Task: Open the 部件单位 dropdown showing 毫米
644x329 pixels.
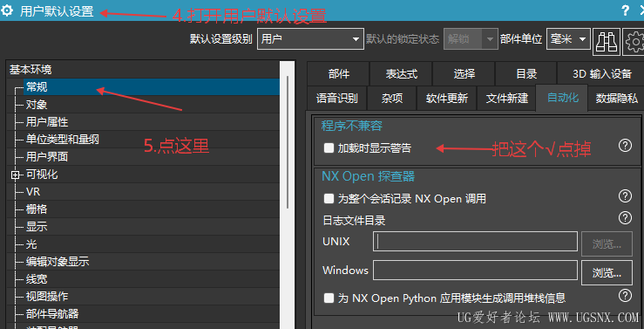Action: click(x=568, y=39)
